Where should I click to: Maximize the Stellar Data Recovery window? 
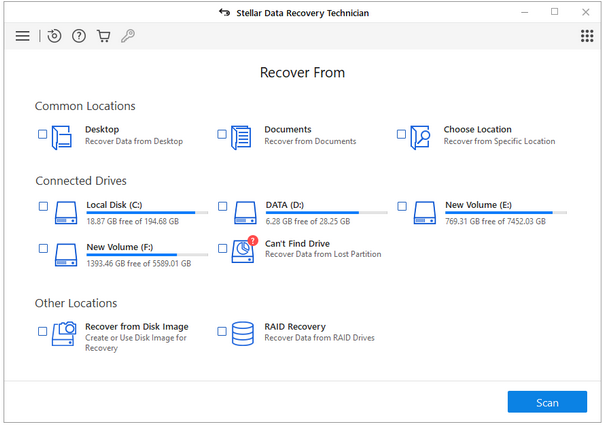coord(554,12)
